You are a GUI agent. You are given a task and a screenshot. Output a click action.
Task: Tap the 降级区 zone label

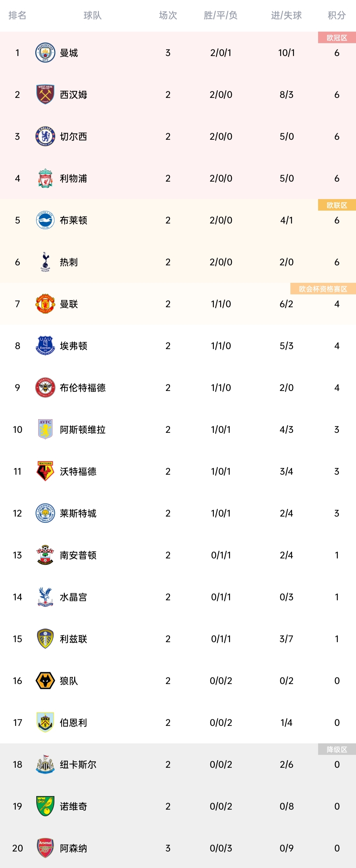click(337, 749)
